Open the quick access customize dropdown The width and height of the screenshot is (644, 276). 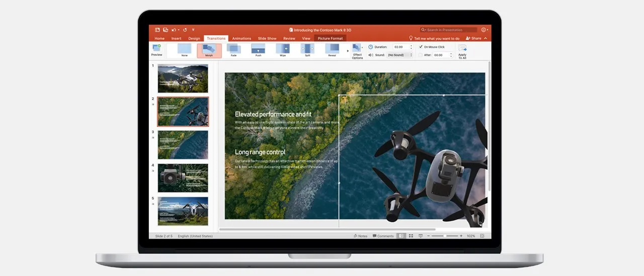pos(192,30)
